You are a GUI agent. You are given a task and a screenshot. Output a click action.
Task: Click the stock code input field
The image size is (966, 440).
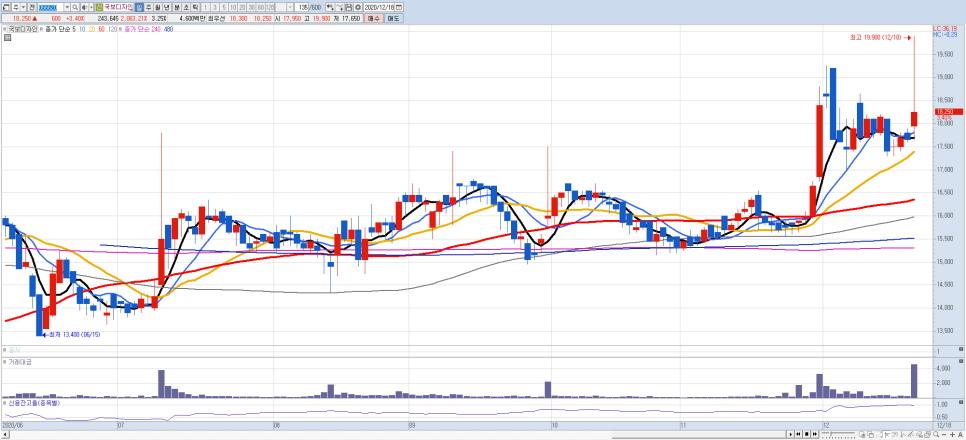(x=51, y=7)
